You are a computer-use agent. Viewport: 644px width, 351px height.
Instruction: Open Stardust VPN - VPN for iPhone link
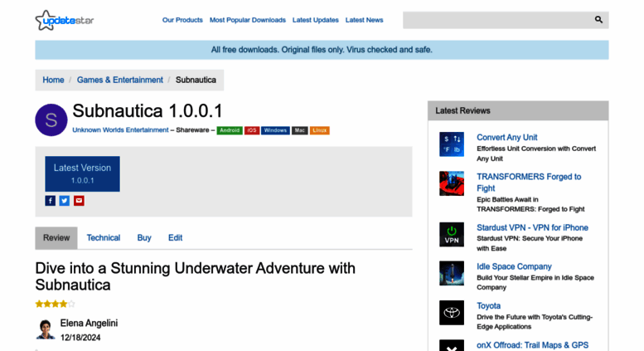532,227
